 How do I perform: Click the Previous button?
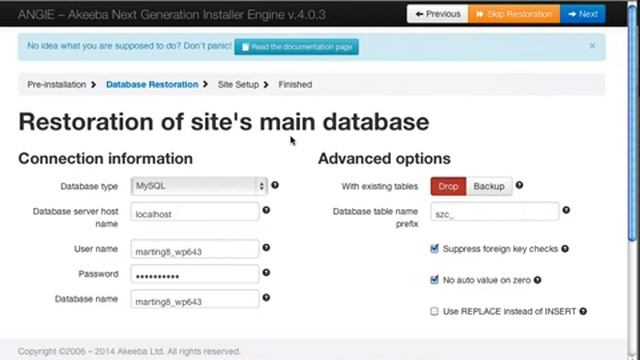(438, 14)
